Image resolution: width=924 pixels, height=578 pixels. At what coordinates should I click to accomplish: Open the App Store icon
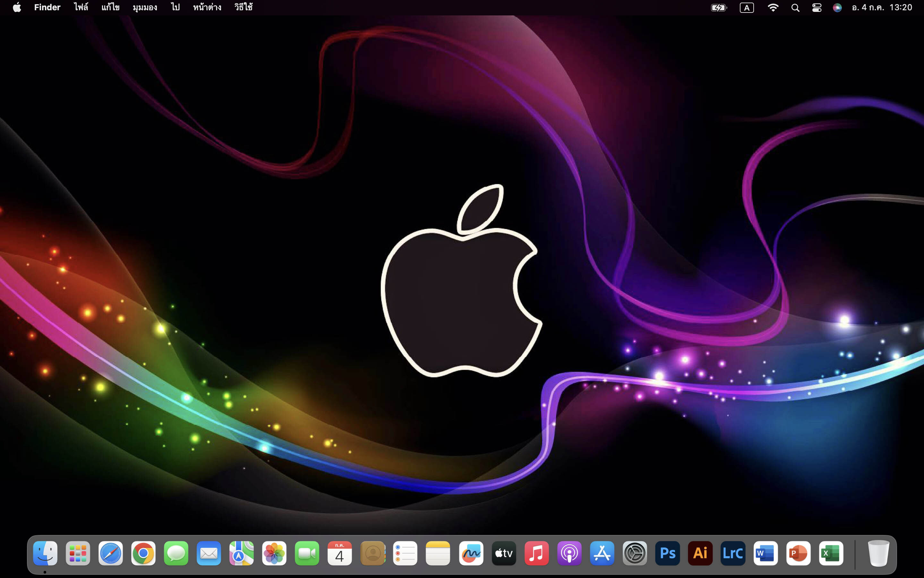pyautogui.click(x=602, y=553)
